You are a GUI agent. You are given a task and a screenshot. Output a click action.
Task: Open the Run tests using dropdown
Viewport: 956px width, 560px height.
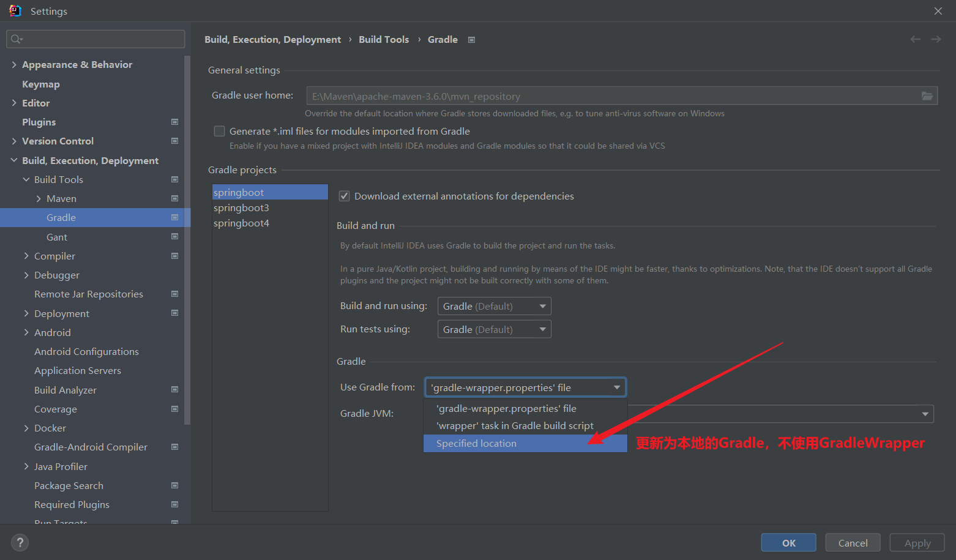click(x=494, y=329)
